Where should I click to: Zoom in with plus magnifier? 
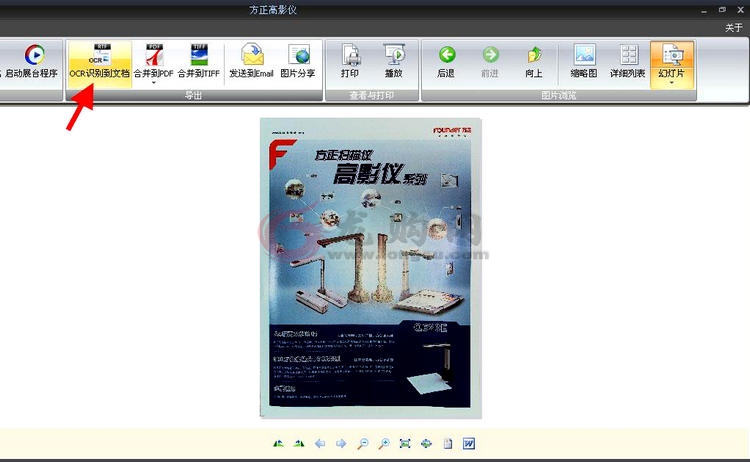[x=384, y=444]
